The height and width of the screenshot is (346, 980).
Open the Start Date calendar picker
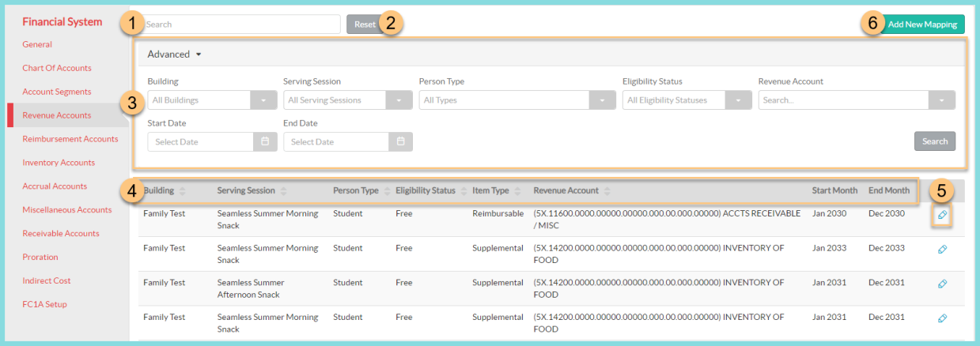[x=265, y=141]
